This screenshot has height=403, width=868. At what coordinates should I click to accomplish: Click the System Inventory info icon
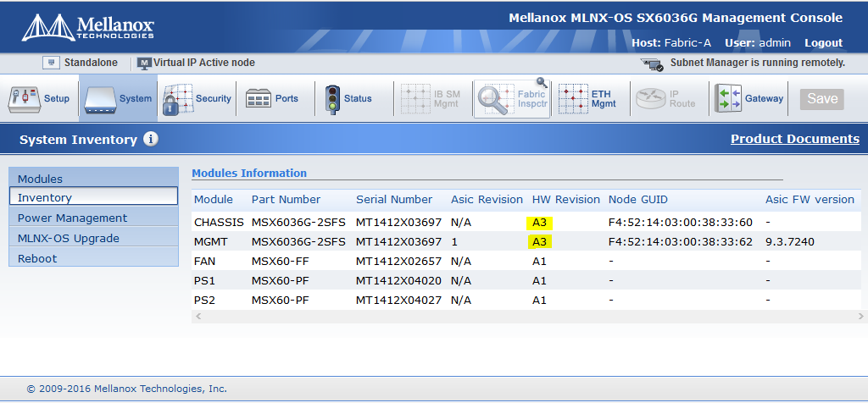pyautogui.click(x=151, y=139)
